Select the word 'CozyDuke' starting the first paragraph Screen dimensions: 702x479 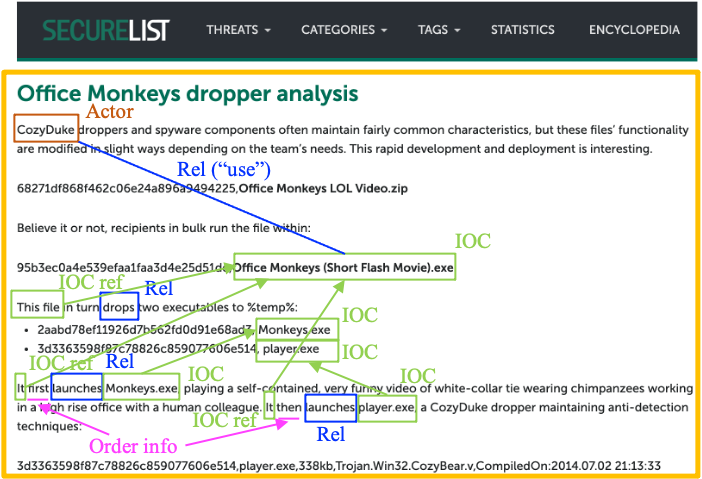click(46, 130)
